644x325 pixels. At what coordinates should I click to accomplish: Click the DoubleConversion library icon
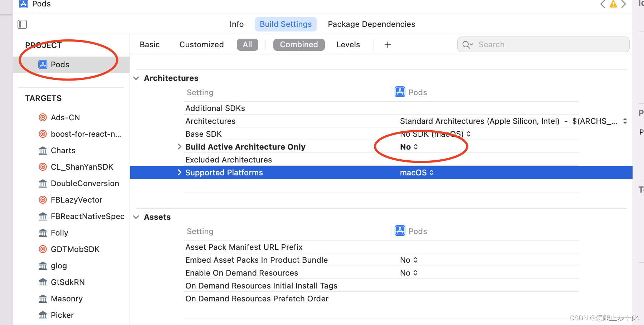click(x=43, y=183)
